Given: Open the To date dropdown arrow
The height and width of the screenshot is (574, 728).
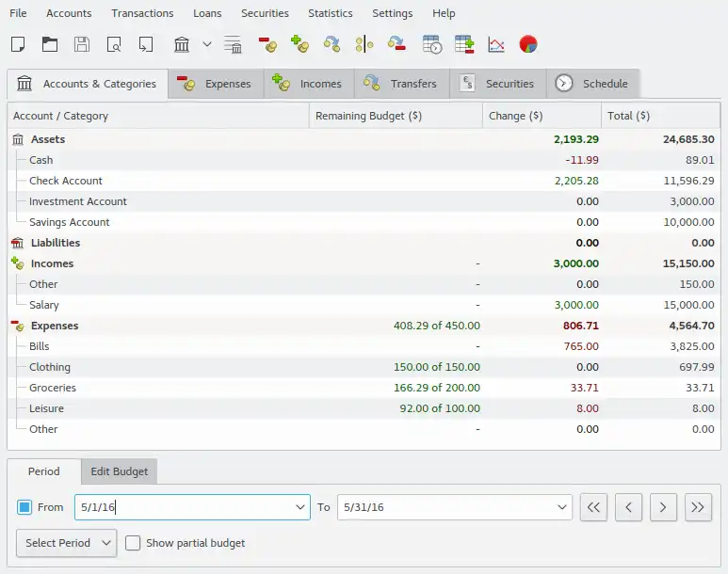Looking at the screenshot, I should click(x=562, y=507).
